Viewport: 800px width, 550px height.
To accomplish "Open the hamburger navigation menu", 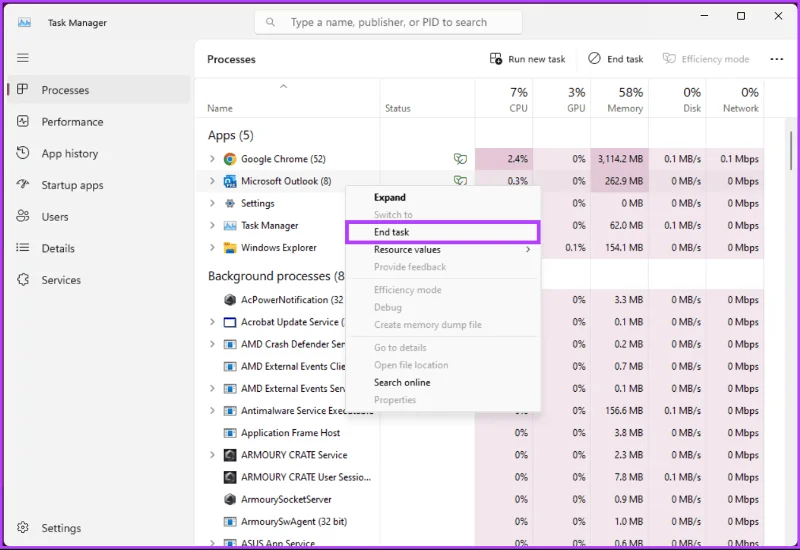I will tap(22, 58).
